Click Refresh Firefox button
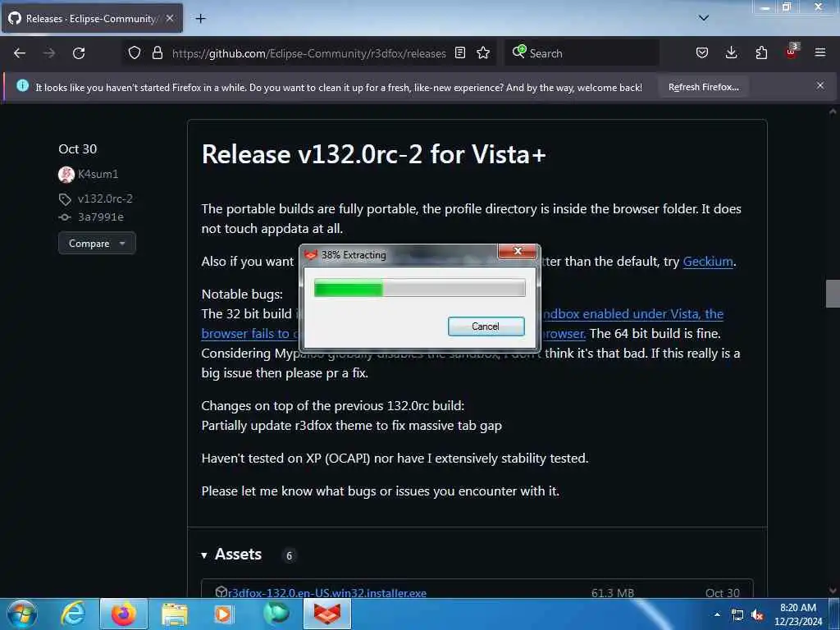Viewport: 840px width, 630px height. pos(703,87)
